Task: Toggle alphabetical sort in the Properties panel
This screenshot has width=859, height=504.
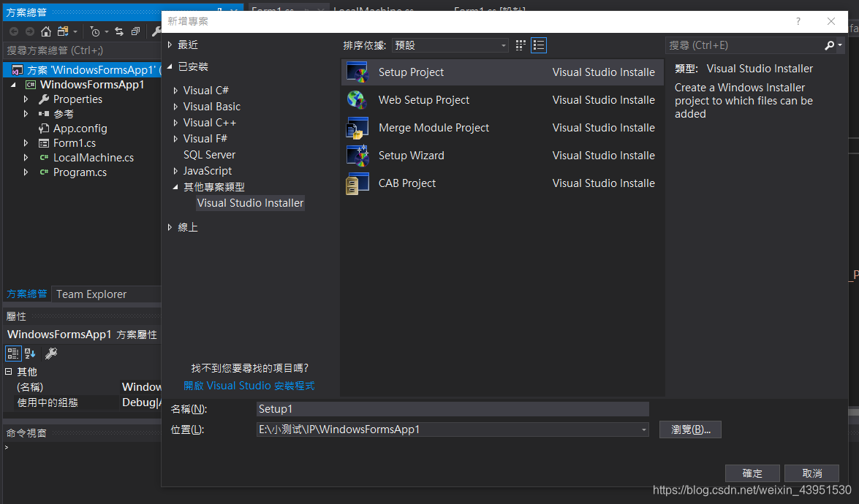Action: [x=29, y=353]
